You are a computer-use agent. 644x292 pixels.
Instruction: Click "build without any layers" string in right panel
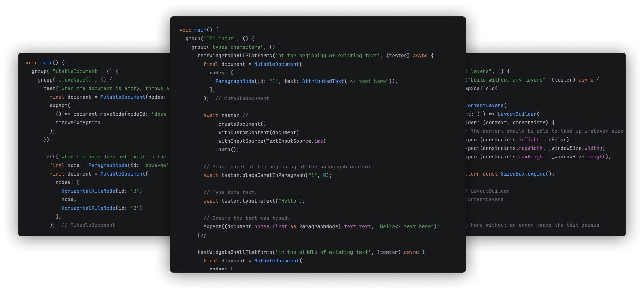click(507, 80)
